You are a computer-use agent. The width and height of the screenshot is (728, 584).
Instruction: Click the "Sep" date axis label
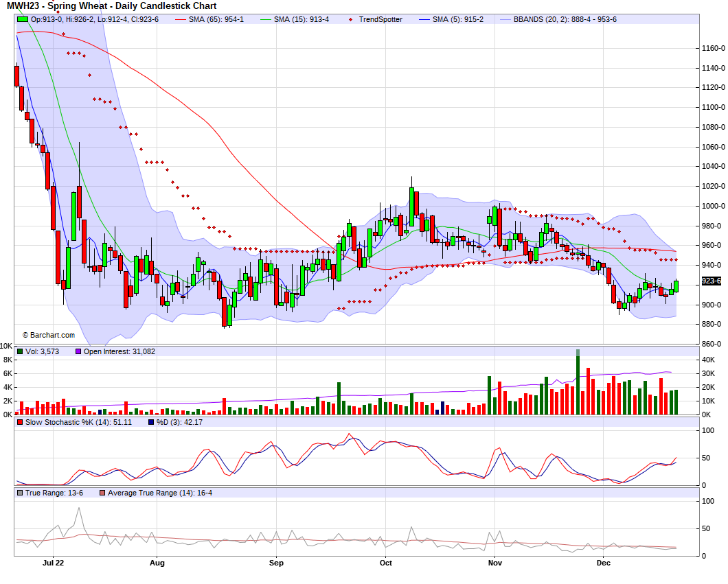tap(276, 563)
